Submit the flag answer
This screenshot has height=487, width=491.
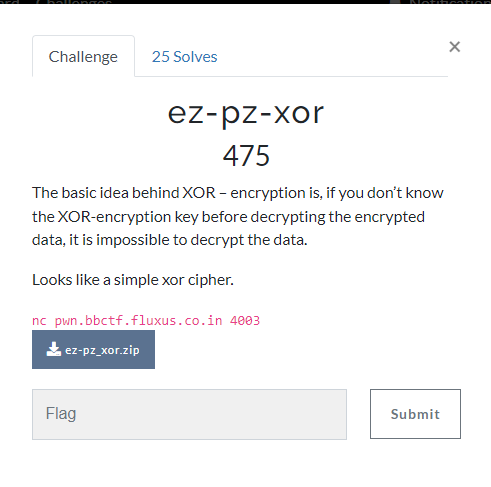tap(415, 414)
